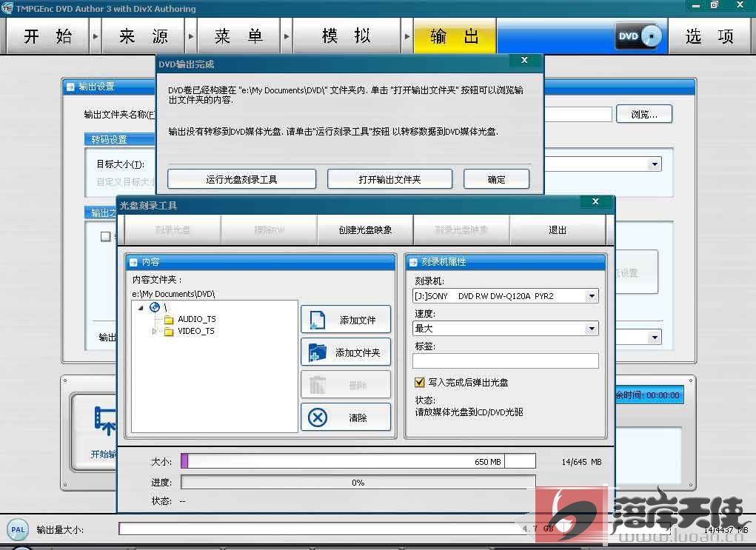Click the status text 请放媒体光盘到CD/DVD光驱
Screen dimensions: 756x550
tap(469, 412)
